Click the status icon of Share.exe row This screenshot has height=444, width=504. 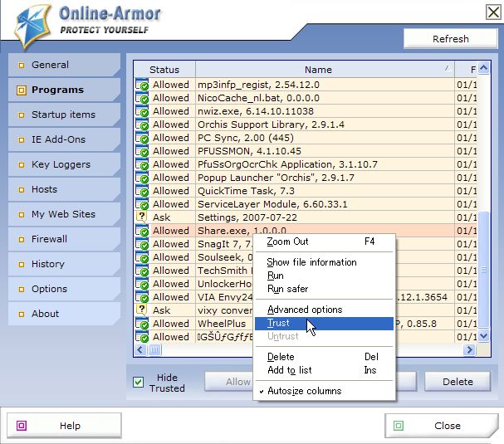click(x=142, y=231)
